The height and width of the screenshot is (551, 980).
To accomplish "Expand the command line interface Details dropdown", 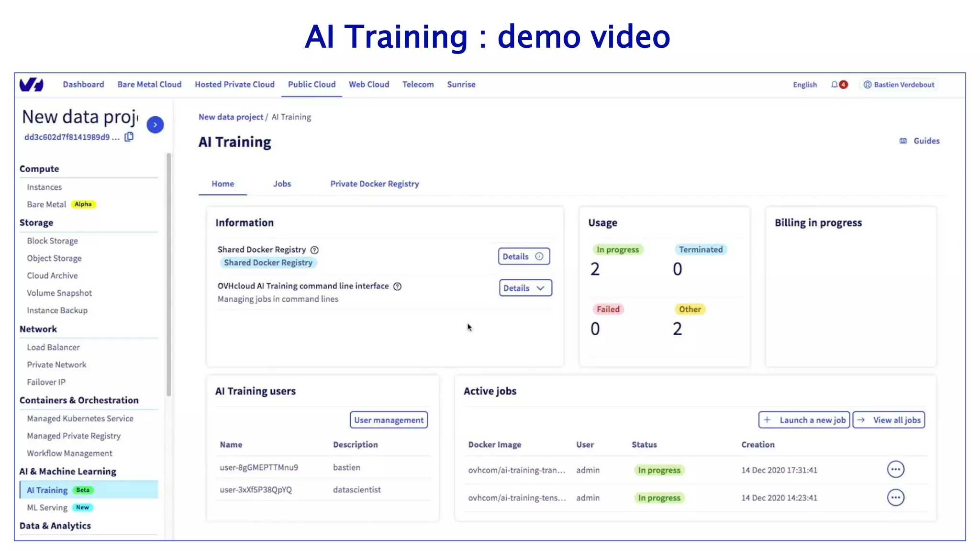I will [525, 288].
